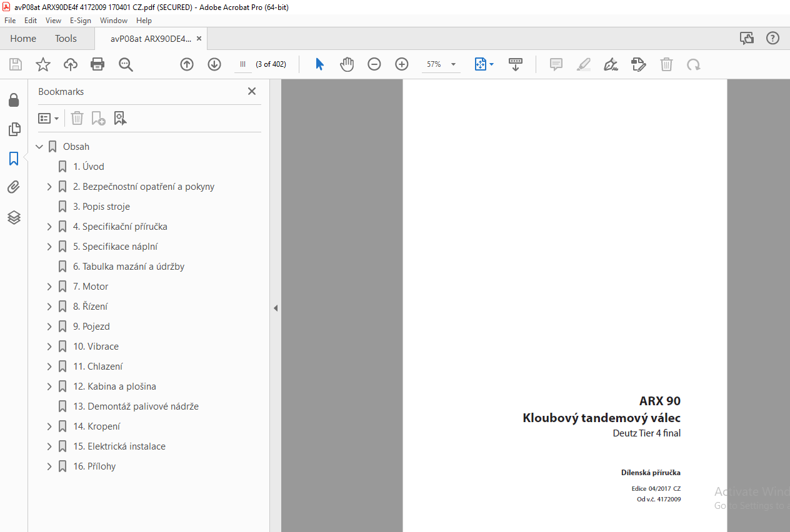Open the notifications chat icon
The width and height of the screenshot is (790, 532).
click(x=747, y=39)
